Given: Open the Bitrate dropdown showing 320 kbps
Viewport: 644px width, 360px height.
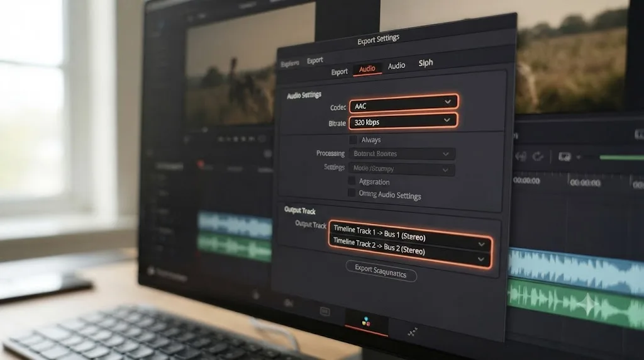Looking at the screenshot, I should 403,121.
